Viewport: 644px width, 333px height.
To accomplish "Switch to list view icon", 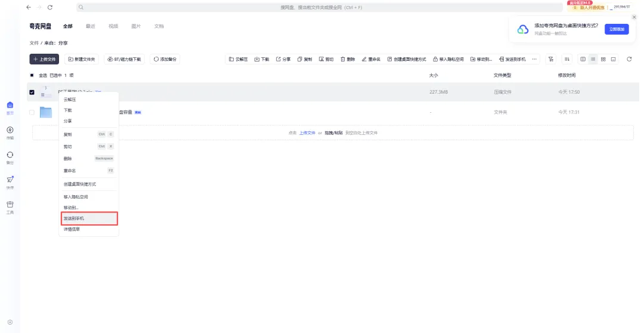I will [593, 59].
